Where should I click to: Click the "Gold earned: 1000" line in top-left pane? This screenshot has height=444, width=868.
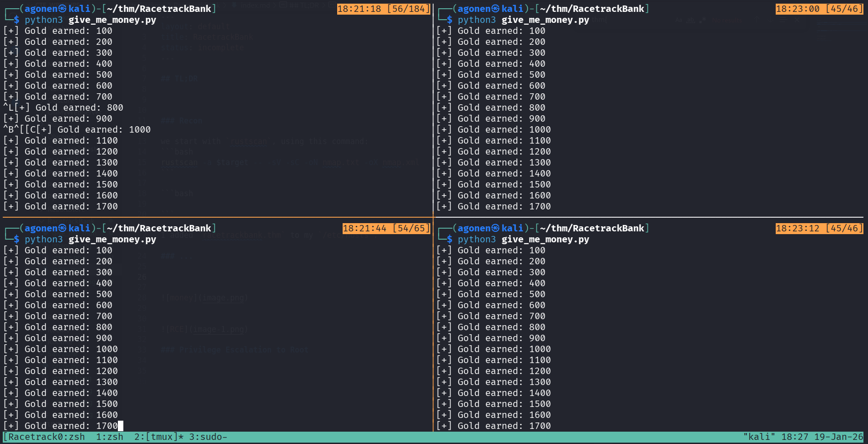pos(104,129)
